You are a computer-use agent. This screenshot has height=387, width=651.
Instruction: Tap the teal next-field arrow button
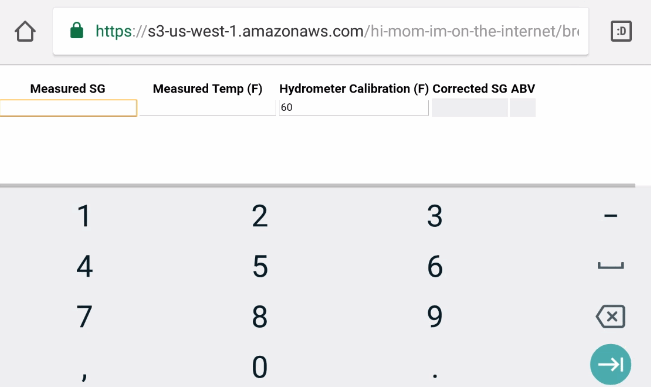[610, 364]
